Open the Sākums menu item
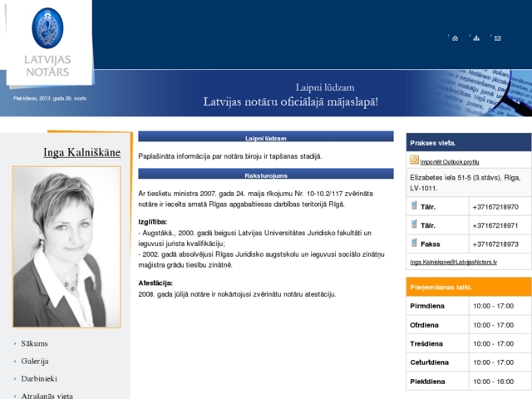The width and height of the screenshot is (532, 399). coord(34,343)
